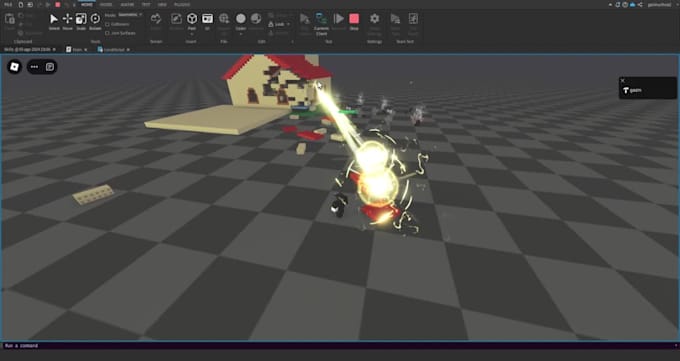Open the three-dots menu in the viewport
This screenshot has height=361, width=680.
[x=34, y=67]
